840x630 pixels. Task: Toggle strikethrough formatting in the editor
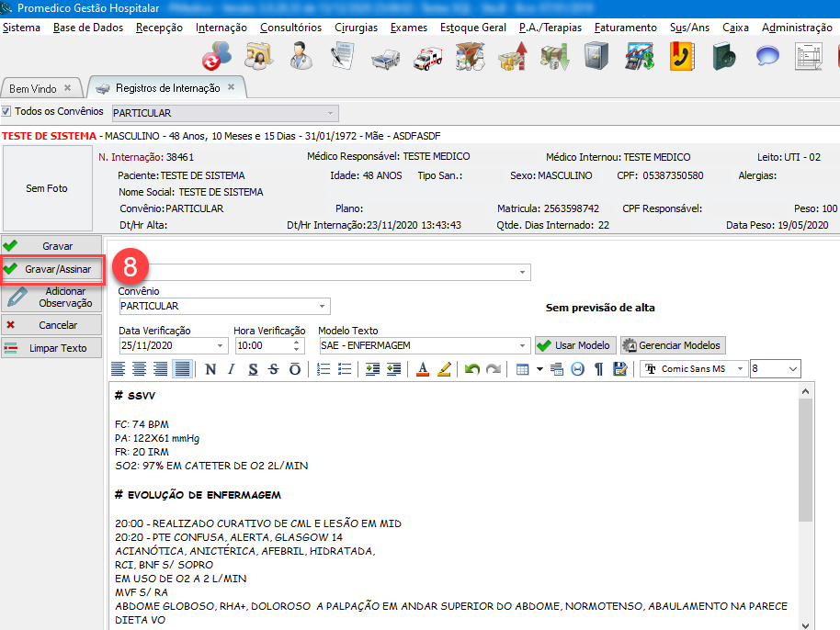pos(273,369)
